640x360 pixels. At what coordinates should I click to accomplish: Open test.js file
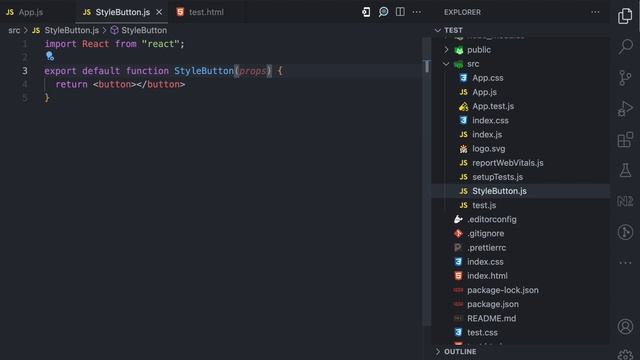click(x=484, y=205)
